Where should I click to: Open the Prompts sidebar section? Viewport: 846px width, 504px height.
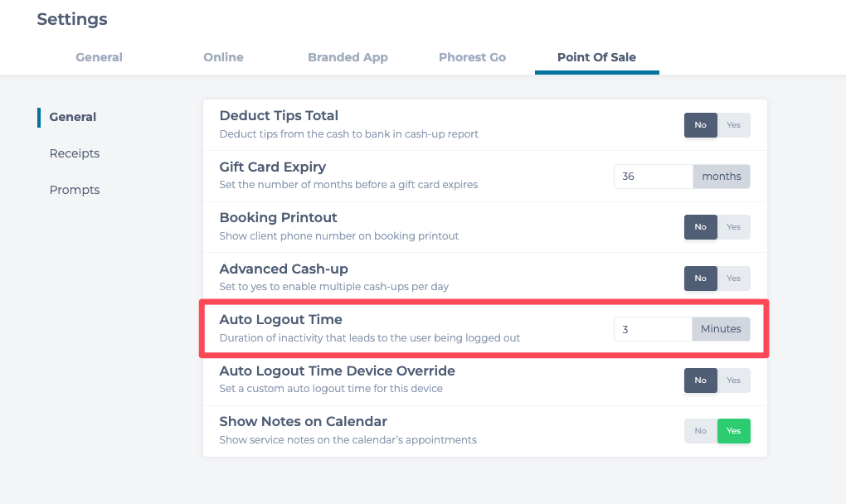75,190
